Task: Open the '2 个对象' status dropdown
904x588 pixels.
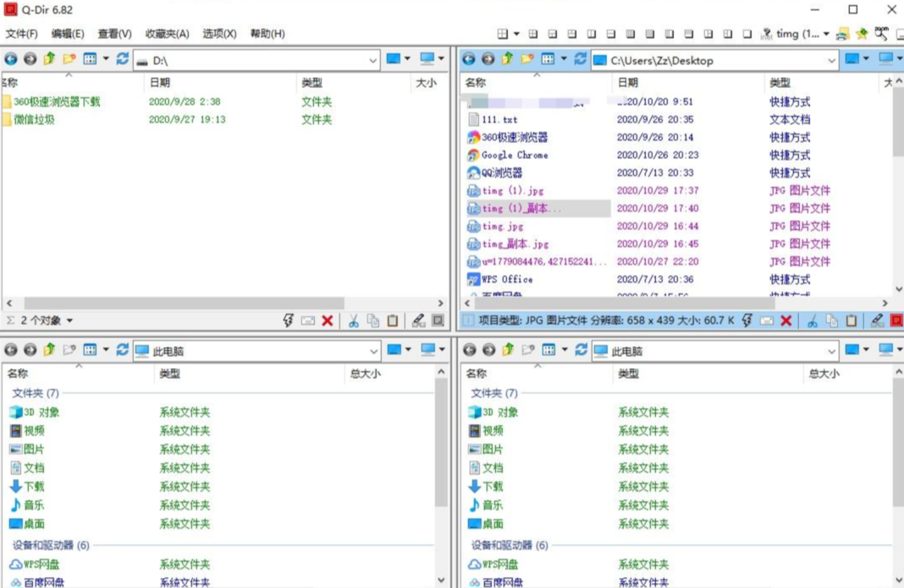Action: 69,321
